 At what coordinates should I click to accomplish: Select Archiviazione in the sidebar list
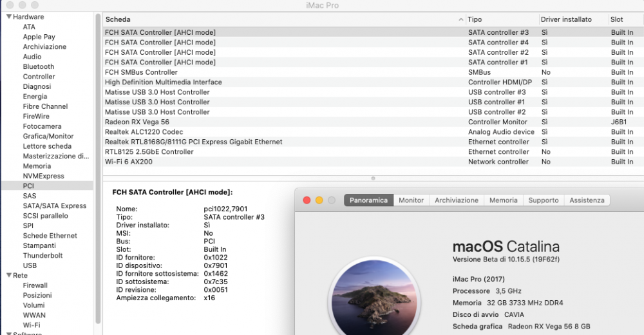coord(44,47)
